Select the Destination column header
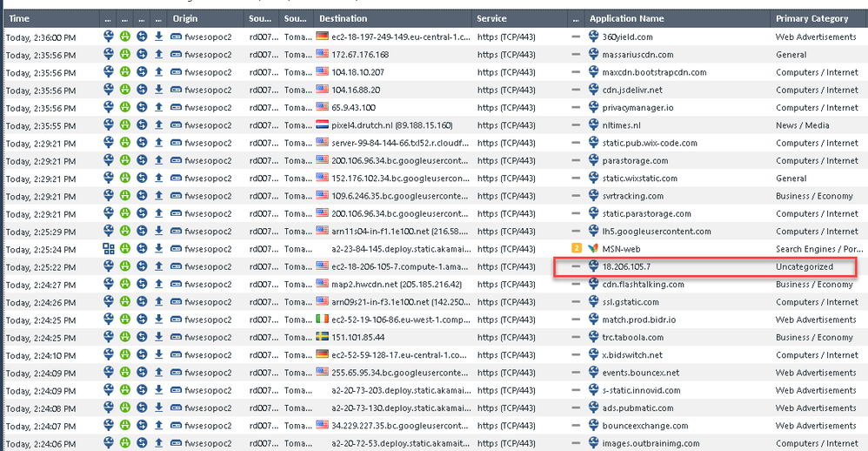868x451 pixels. pyautogui.click(x=343, y=18)
